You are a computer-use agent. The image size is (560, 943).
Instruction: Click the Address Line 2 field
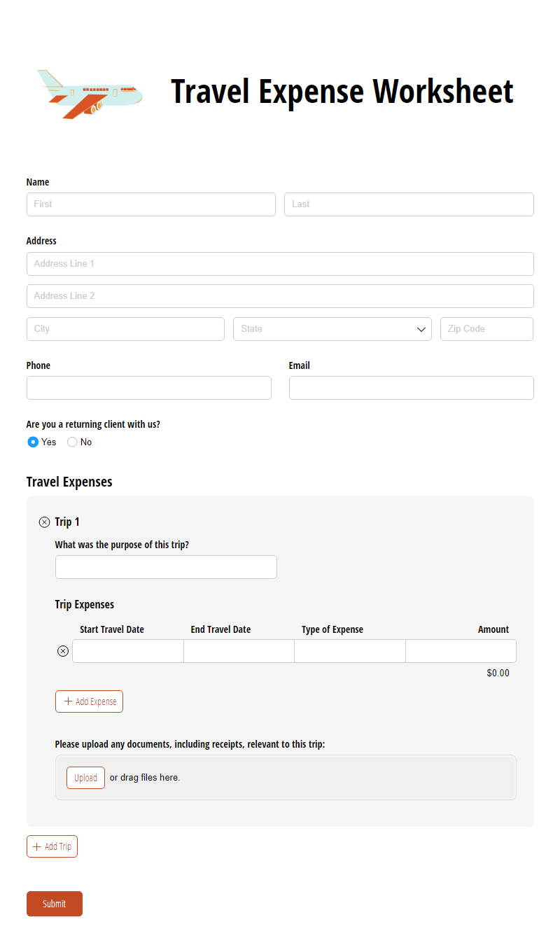coord(280,296)
